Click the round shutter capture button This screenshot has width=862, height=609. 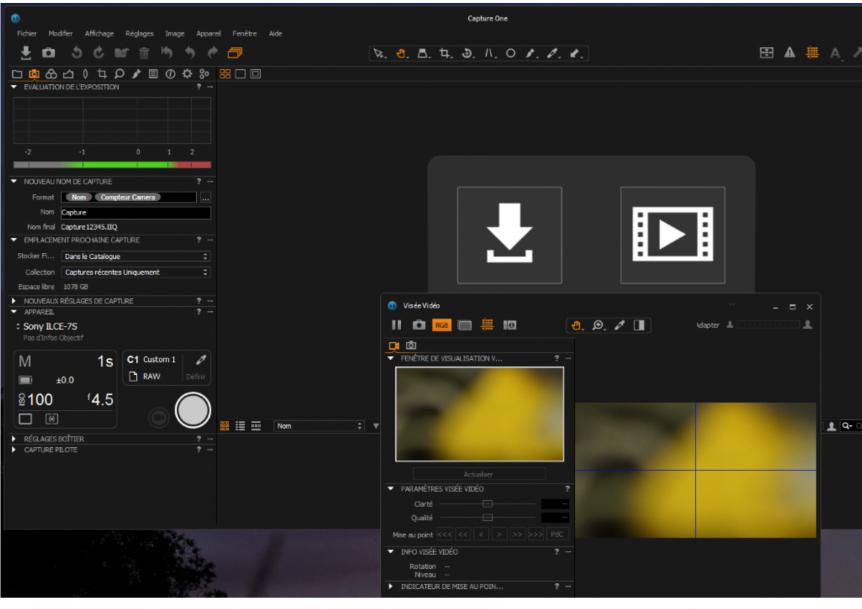193,410
